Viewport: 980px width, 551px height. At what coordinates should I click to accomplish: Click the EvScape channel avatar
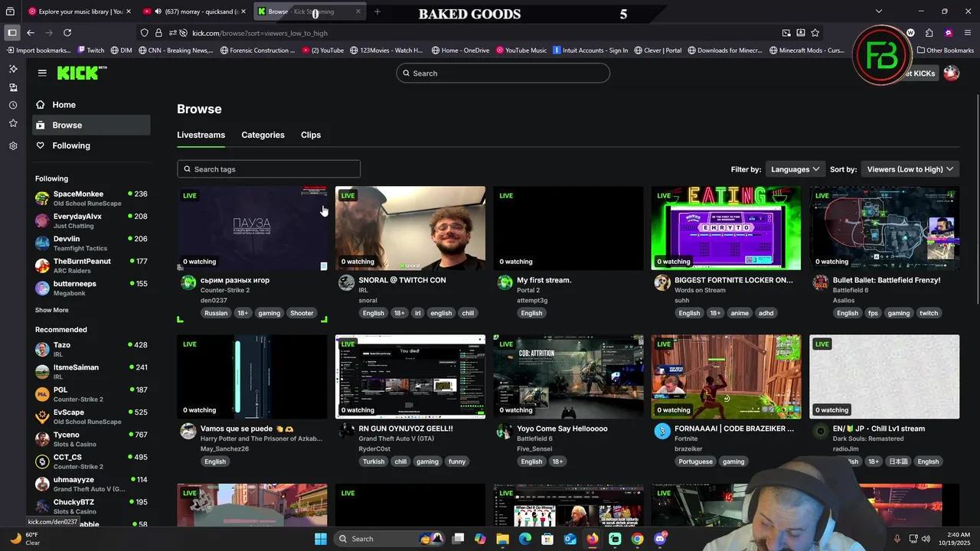coord(42,416)
